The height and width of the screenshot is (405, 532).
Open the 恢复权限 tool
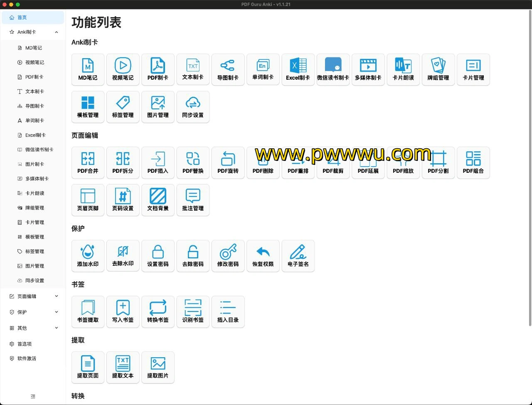coord(263,256)
